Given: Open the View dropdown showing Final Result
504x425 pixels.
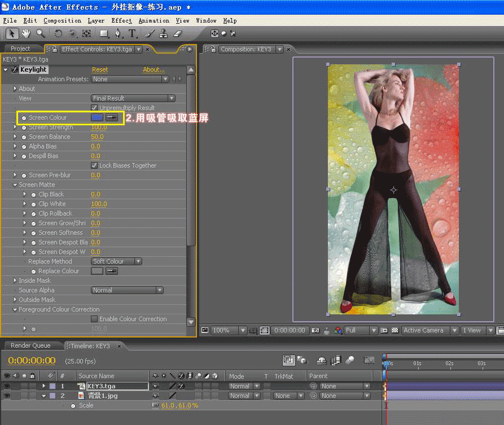Looking at the screenshot, I should click(x=133, y=98).
